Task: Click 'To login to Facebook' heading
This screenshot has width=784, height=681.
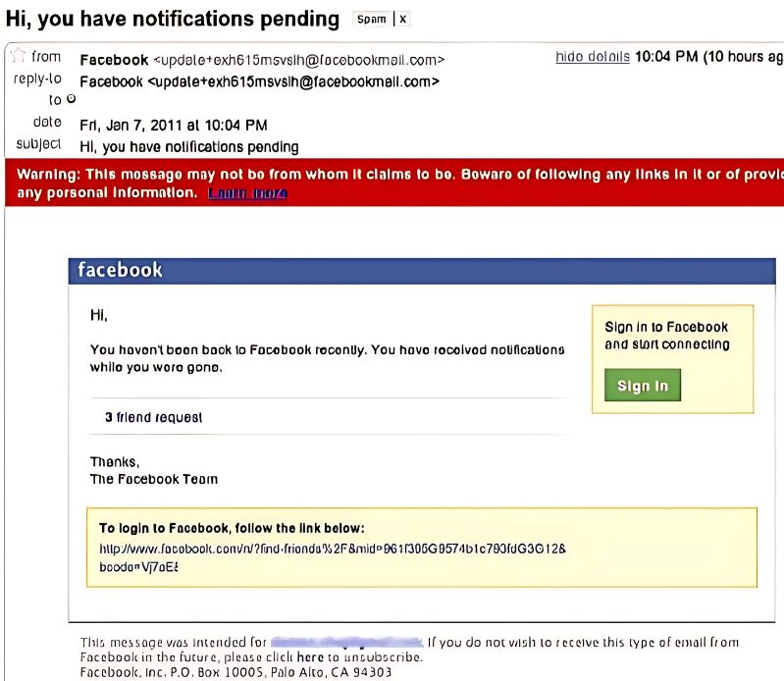Action: tap(232, 528)
